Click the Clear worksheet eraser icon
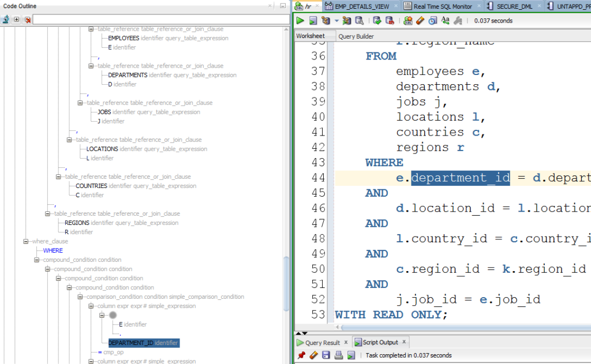The width and height of the screenshot is (591, 364). click(x=420, y=21)
